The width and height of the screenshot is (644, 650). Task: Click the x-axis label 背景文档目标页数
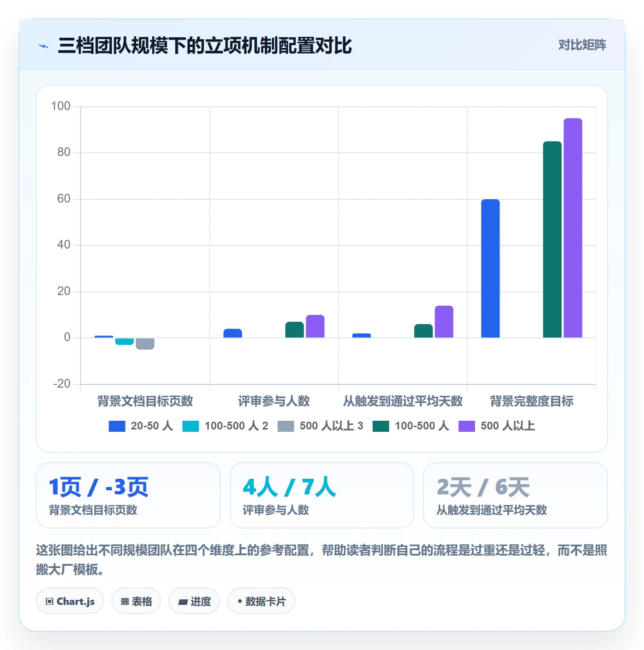pyautogui.click(x=145, y=401)
